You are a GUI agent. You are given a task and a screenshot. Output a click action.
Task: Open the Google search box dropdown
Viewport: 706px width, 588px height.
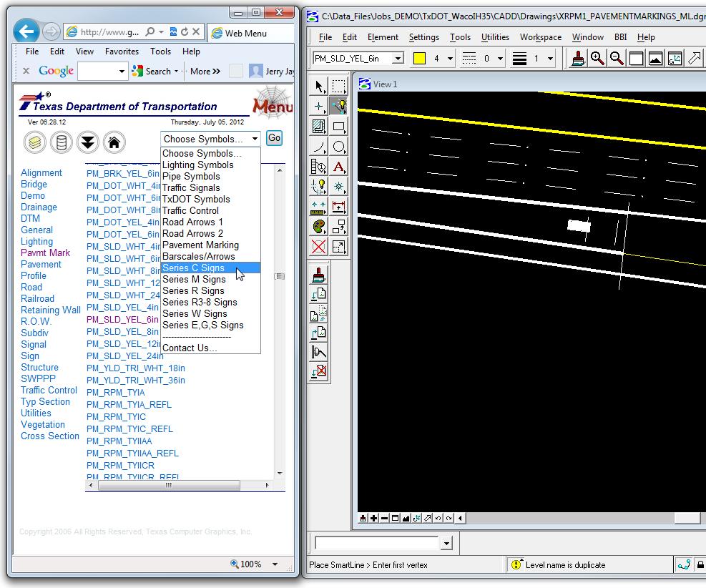[122, 71]
